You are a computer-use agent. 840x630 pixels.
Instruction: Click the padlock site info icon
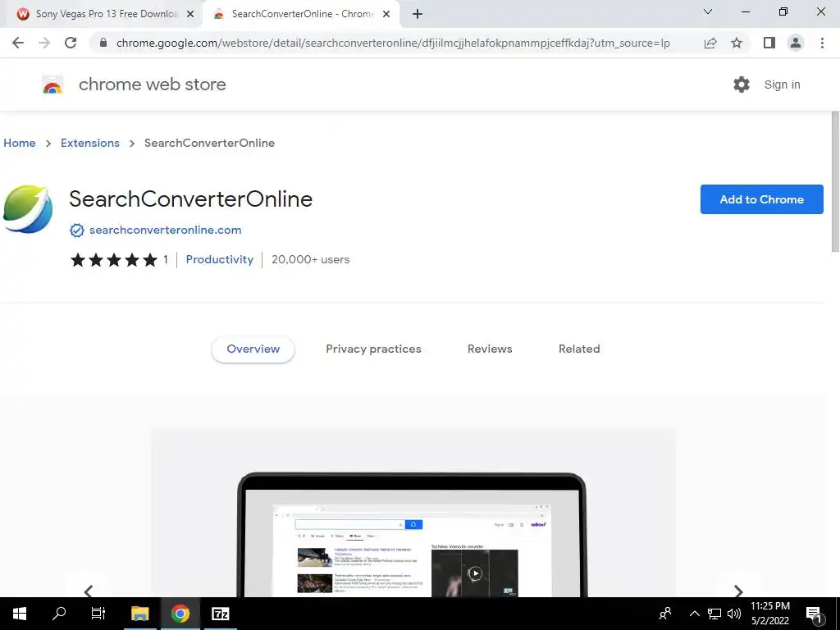coord(103,43)
